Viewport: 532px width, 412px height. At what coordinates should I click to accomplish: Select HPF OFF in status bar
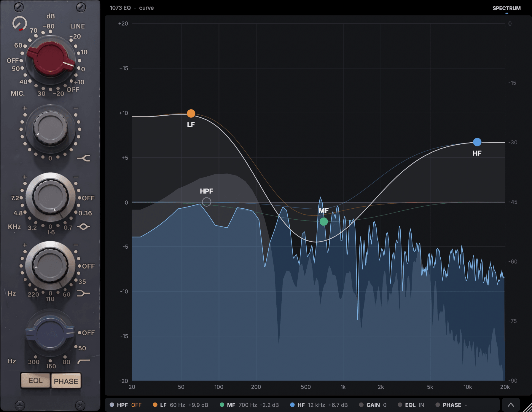(x=126, y=405)
